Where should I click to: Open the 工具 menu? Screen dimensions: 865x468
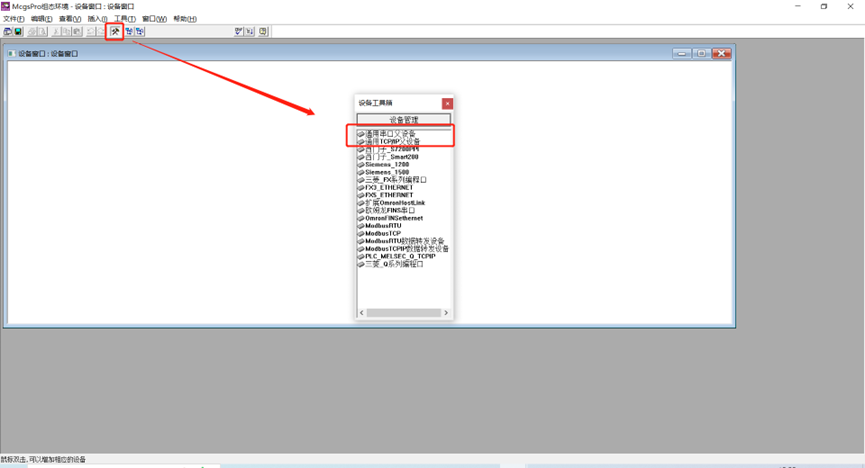pyautogui.click(x=125, y=19)
